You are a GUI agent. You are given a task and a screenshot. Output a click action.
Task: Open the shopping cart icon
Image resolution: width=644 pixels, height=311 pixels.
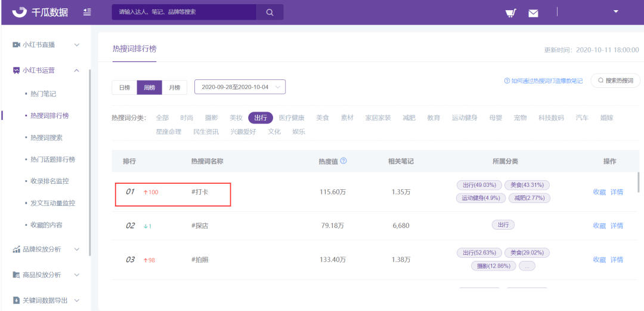[510, 13]
